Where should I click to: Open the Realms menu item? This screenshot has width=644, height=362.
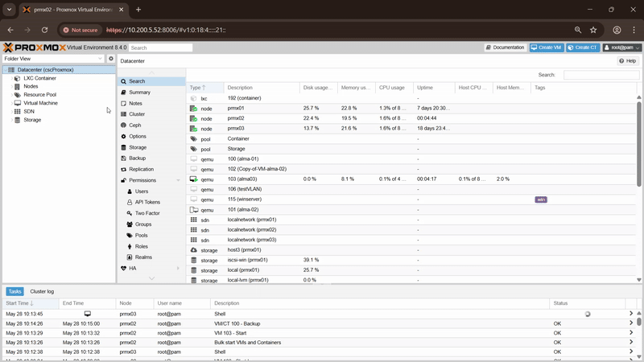click(x=151, y=257)
